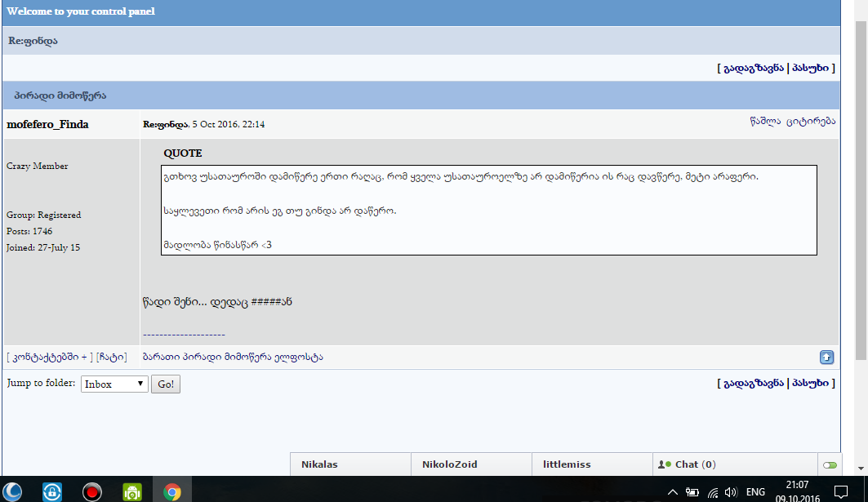Show hidden system tray icons
Viewport: 868px width, 502px height.
pos(672,492)
